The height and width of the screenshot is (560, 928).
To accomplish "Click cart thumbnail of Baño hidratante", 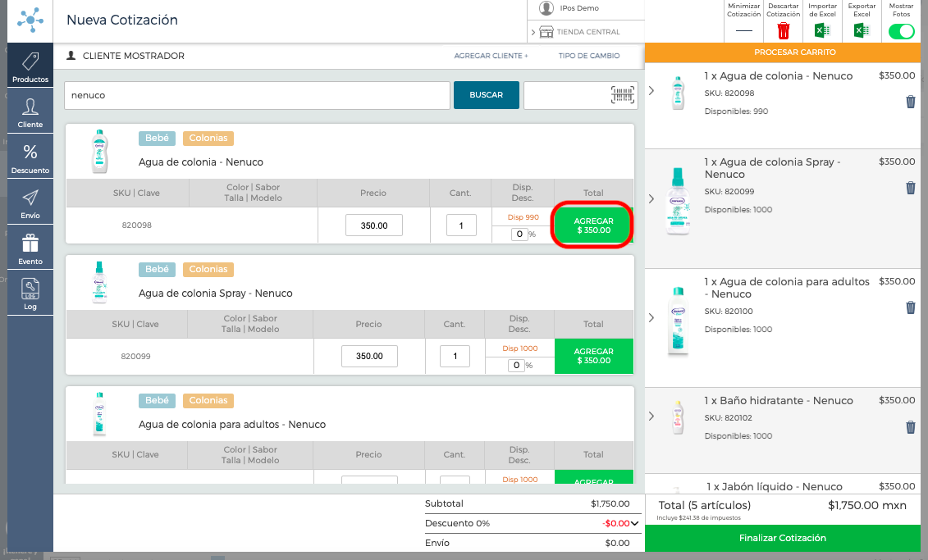I will [679, 417].
